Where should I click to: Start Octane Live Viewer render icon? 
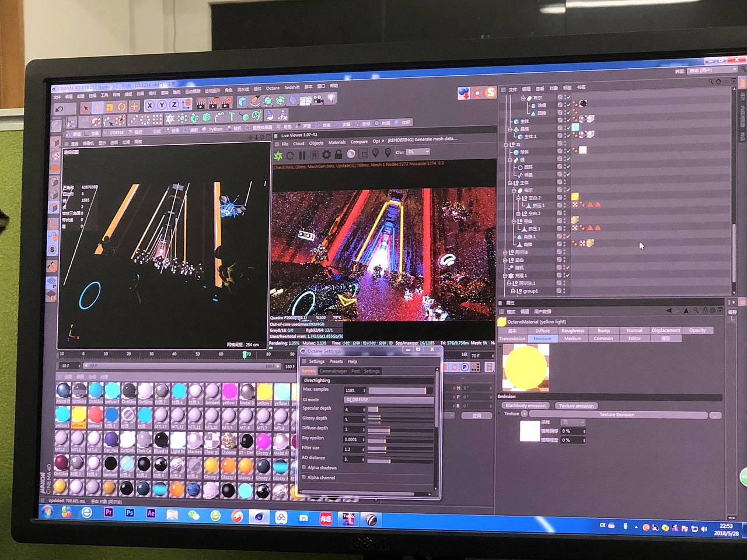pyautogui.click(x=278, y=156)
